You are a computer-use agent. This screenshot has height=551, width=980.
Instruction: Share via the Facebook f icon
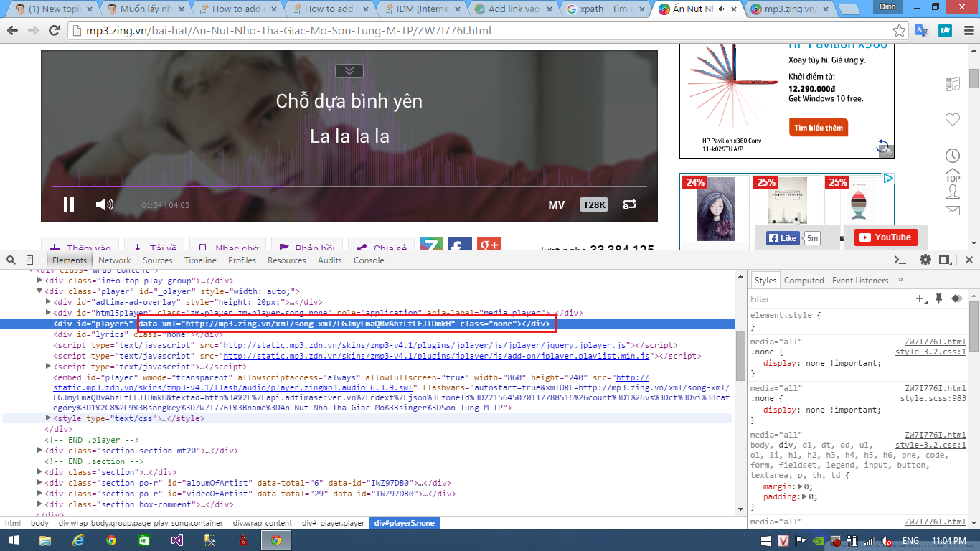[x=459, y=245]
